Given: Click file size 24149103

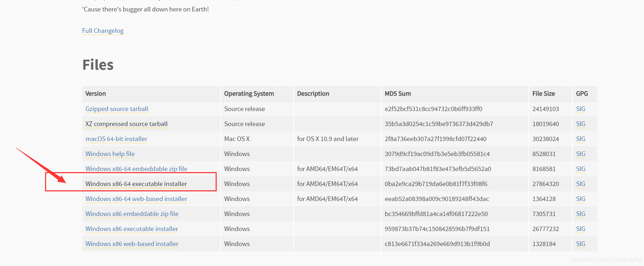Looking at the screenshot, I should click(x=546, y=109).
